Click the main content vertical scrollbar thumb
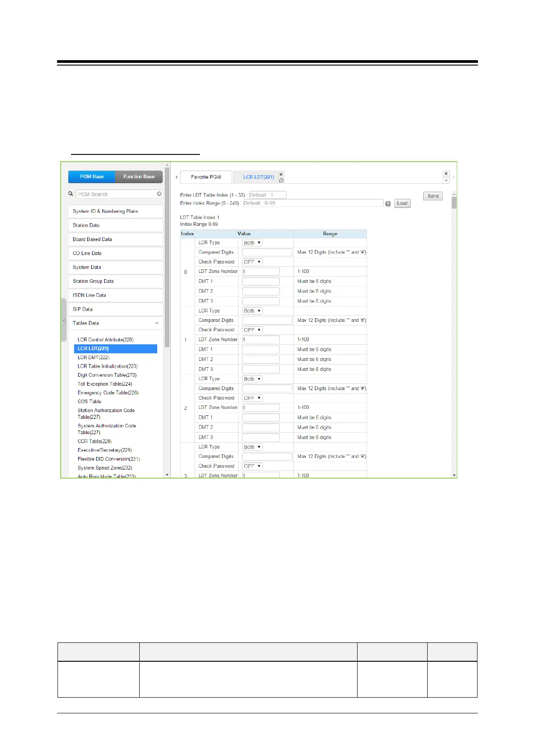The image size is (535, 756). coord(454,203)
